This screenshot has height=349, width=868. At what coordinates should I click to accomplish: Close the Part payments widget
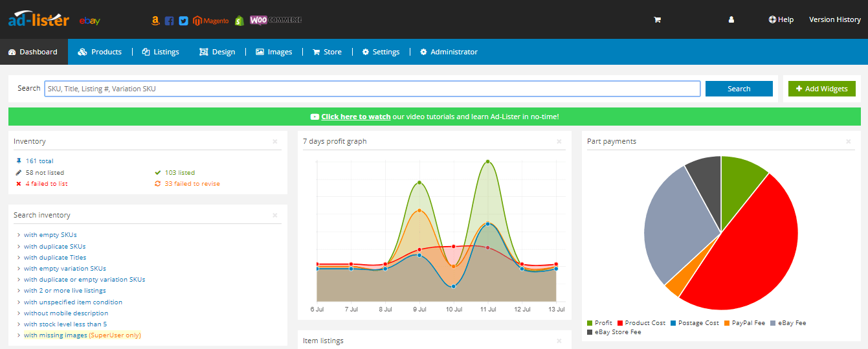pos(849,141)
